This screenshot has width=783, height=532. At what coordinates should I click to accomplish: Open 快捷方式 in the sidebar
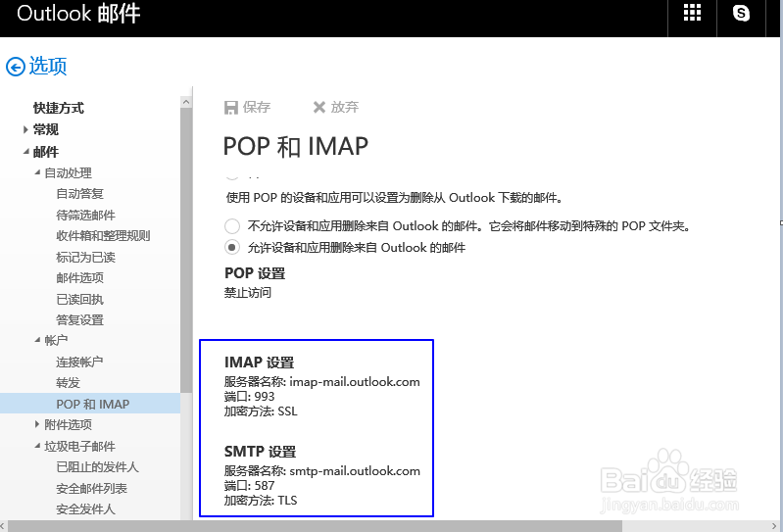click(59, 108)
